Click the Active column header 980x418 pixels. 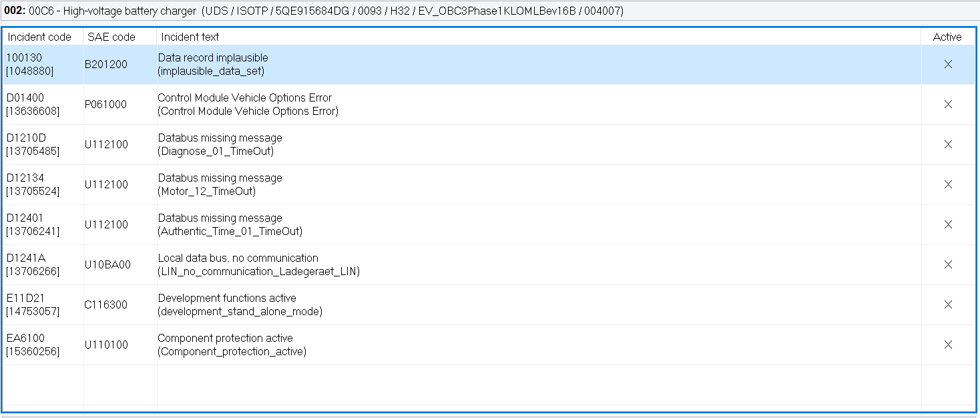[x=947, y=37]
